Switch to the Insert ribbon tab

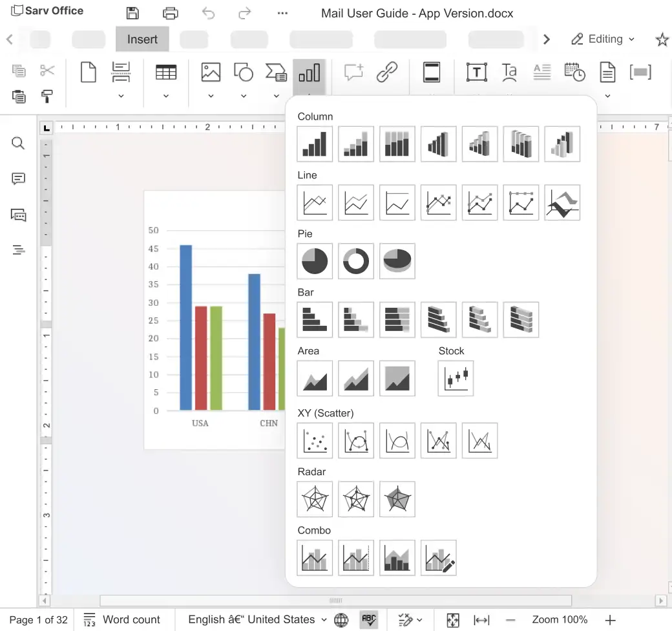[142, 39]
